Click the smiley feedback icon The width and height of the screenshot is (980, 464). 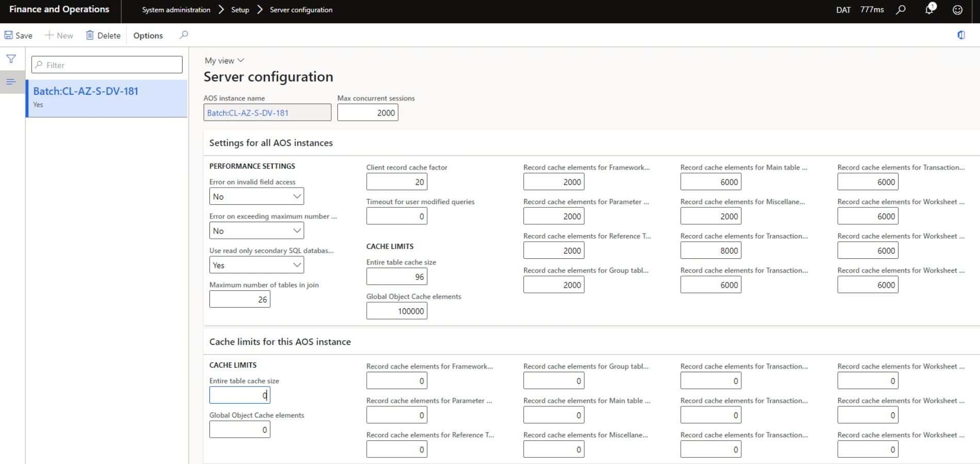957,10
